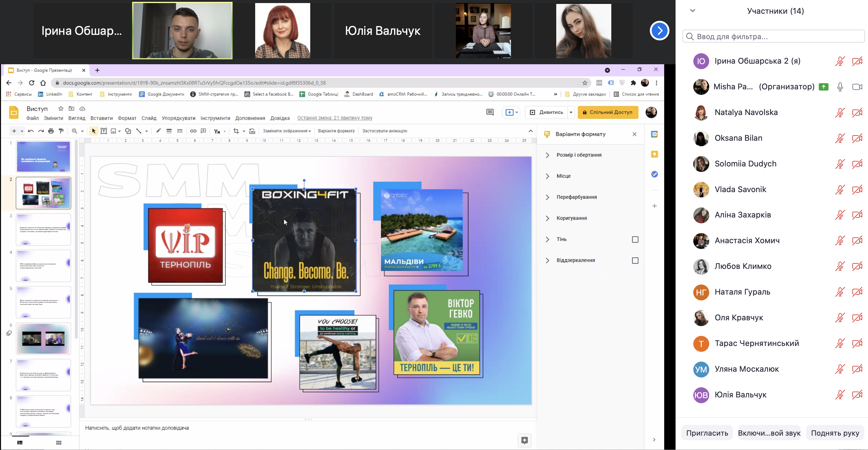Open the Слайд menu
The width and height of the screenshot is (868, 450).
coord(149,118)
